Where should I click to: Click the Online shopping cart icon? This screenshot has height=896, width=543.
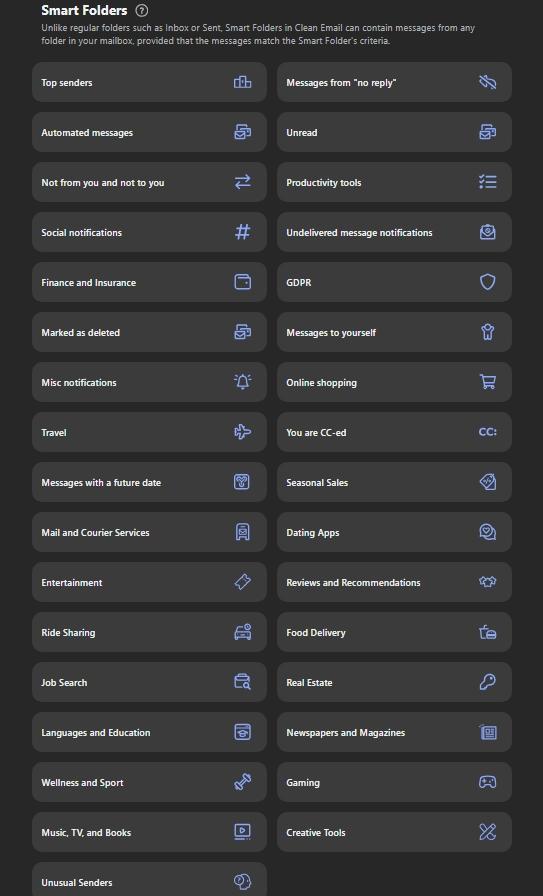[488, 382]
